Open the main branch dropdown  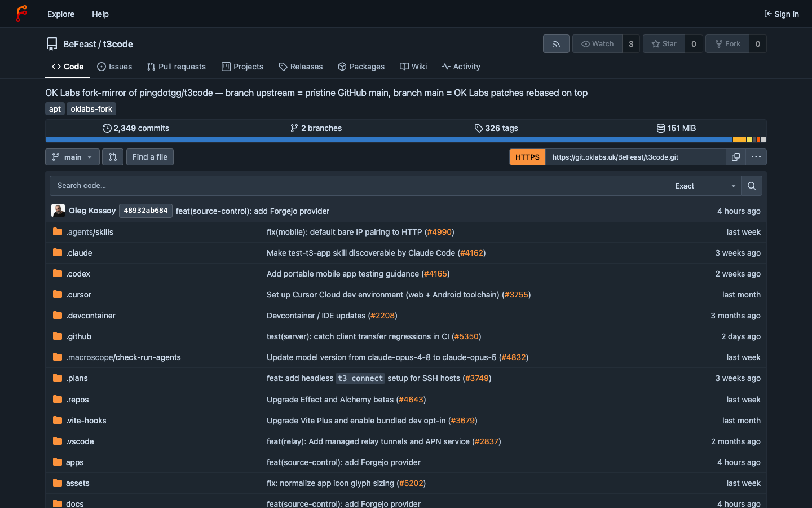pos(72,157)
